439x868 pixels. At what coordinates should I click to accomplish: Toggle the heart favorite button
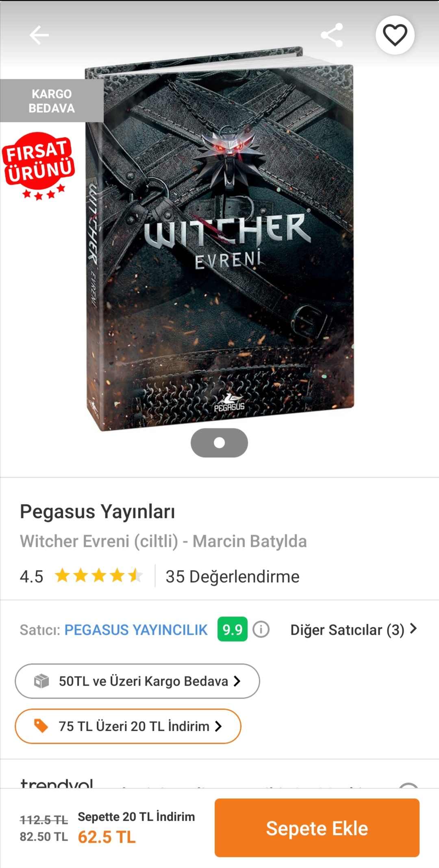click(x=395, y=35)
